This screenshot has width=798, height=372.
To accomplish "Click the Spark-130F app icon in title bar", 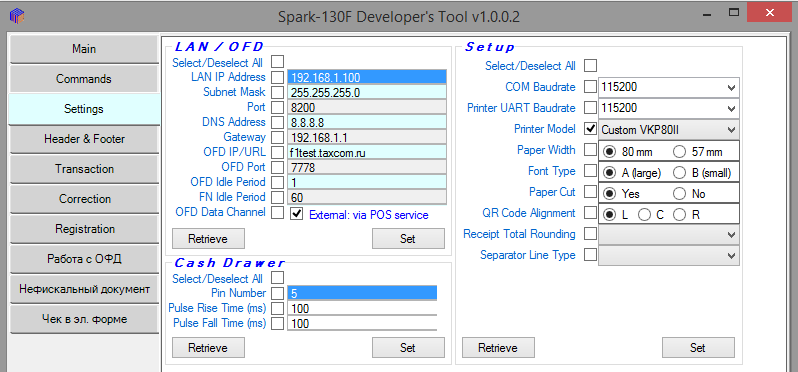I will point(17,16).
